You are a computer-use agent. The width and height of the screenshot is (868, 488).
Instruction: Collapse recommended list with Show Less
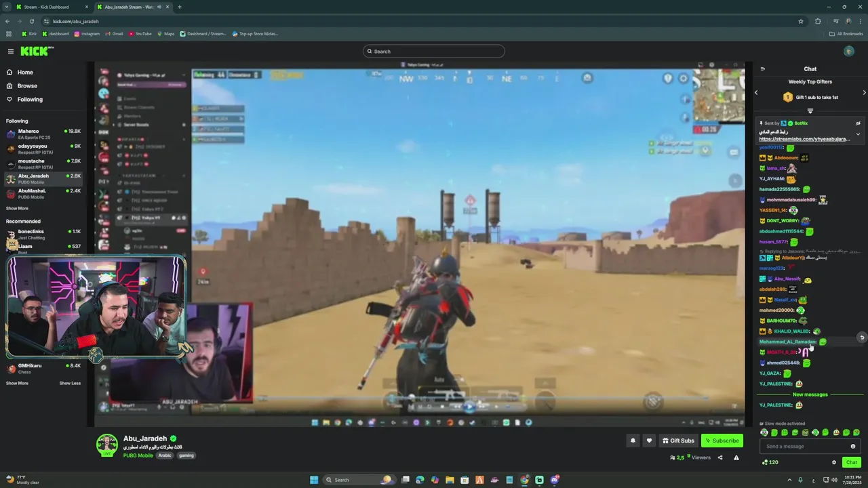(x=70, y=384)
